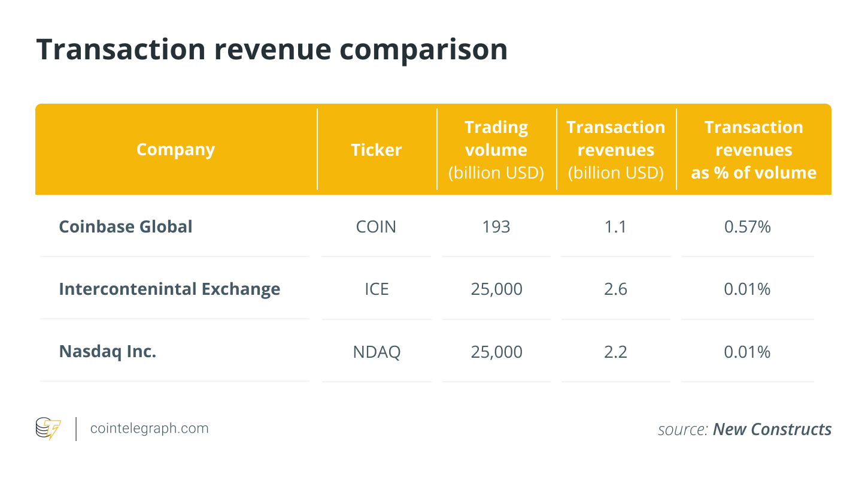Open the cointelegraph.com link
868x477 pixels.
(x=149, y=428)
